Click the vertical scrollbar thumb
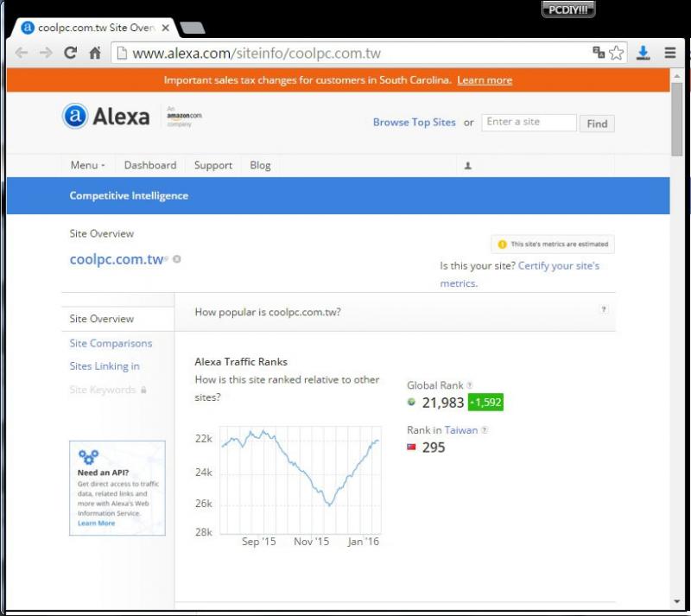691x616 pixels. [677, 119]
